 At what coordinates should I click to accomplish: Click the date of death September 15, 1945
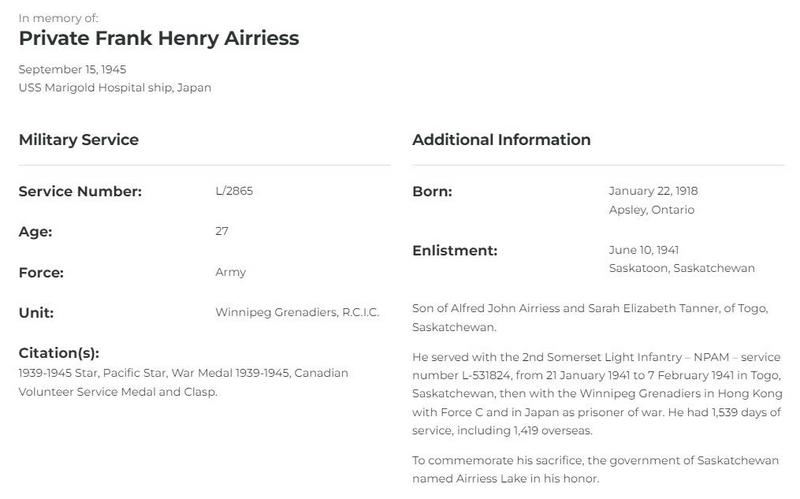click(x=72, y=69)
